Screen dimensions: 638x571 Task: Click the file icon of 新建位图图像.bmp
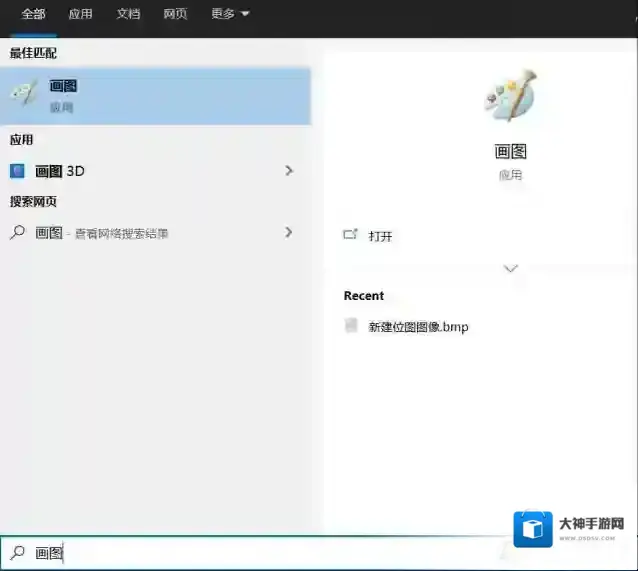(x=351, y=326)
